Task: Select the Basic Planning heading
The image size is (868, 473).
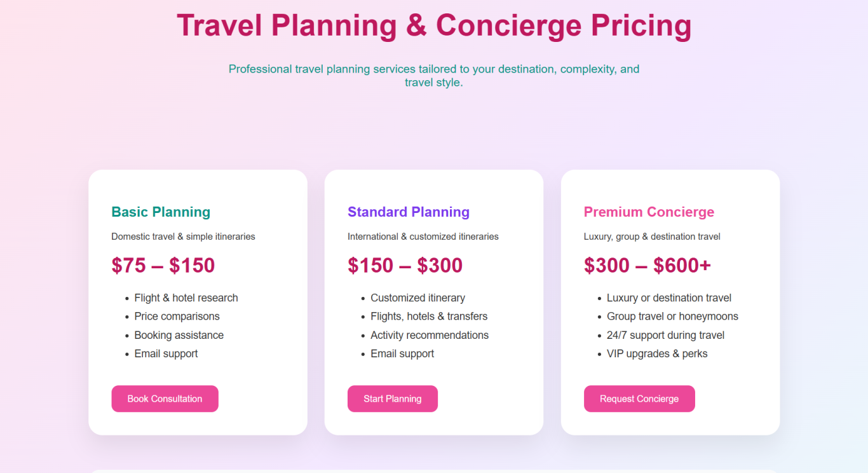Action: 161,212
